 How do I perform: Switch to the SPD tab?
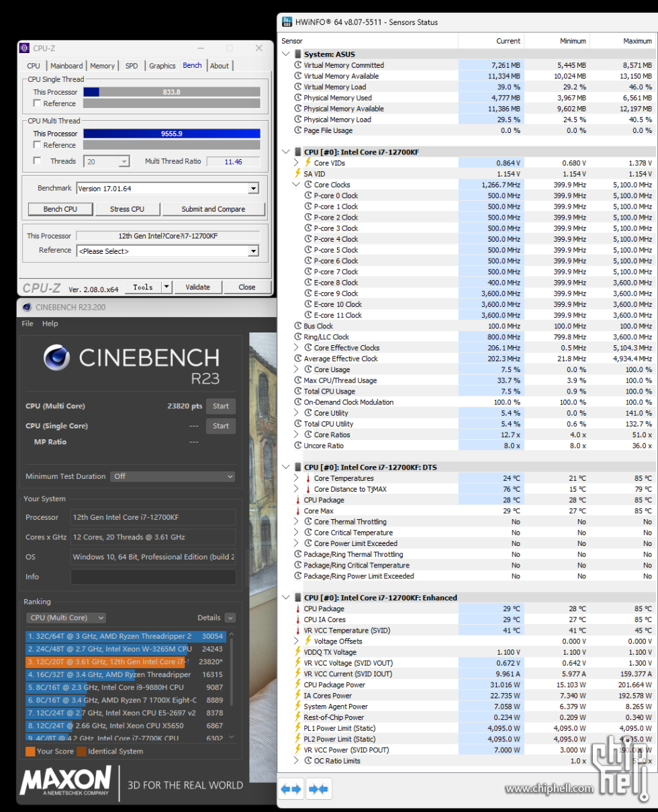point(132,66)
